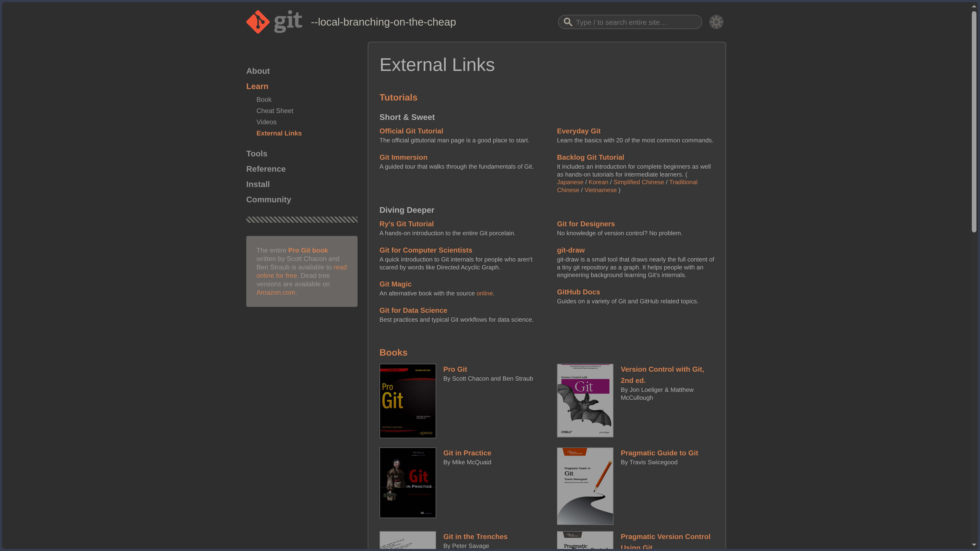This screenshot has height=551, width=980.
Task: Open the Git Immersion link
Action: (403, 157)
